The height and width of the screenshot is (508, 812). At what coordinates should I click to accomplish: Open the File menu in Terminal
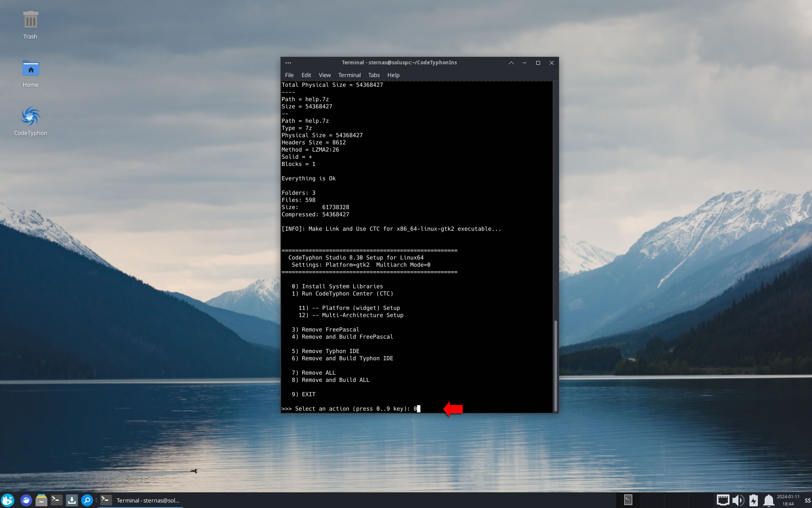tap(289, 75)
